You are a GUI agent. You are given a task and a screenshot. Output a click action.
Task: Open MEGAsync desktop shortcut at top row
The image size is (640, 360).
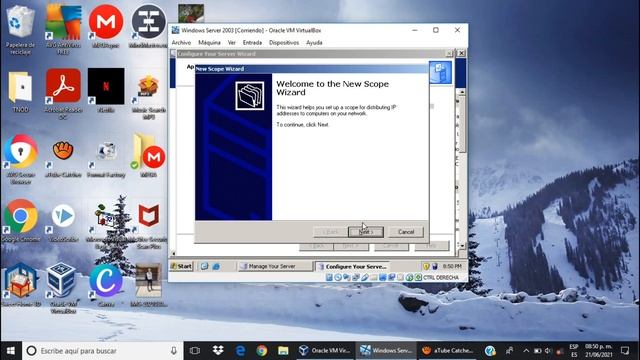click(106, 27)
